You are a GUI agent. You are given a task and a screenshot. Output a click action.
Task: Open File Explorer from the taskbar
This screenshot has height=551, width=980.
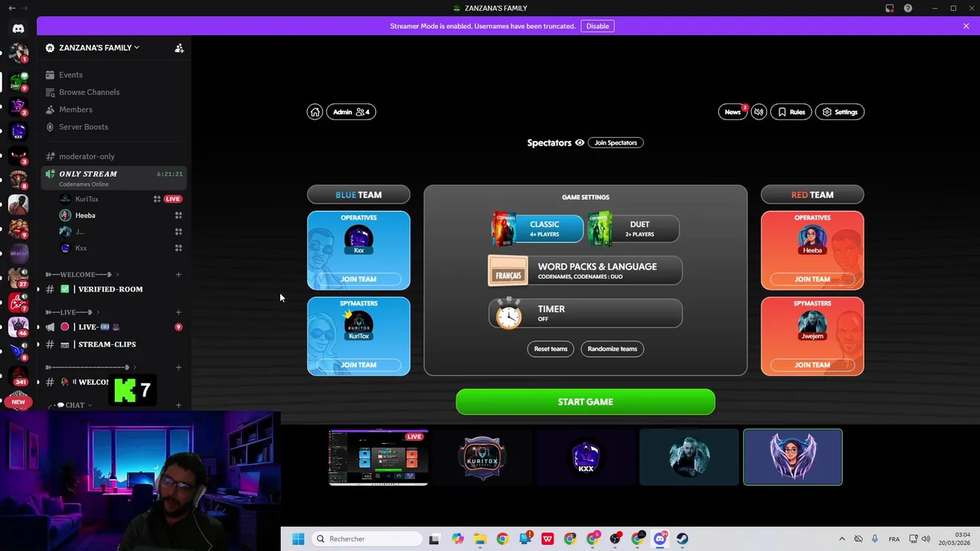[x=480, y=539]
